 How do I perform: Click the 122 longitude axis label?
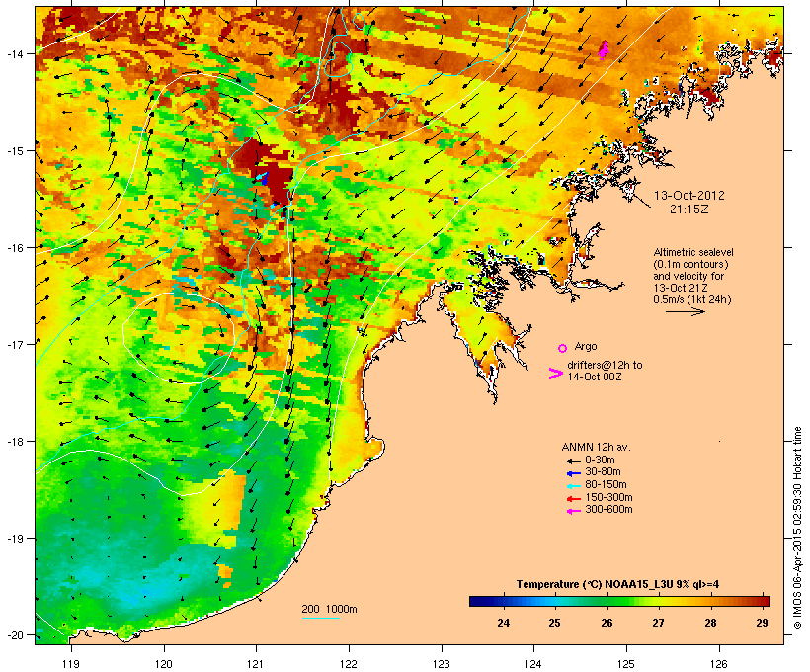tap(349, 664)
